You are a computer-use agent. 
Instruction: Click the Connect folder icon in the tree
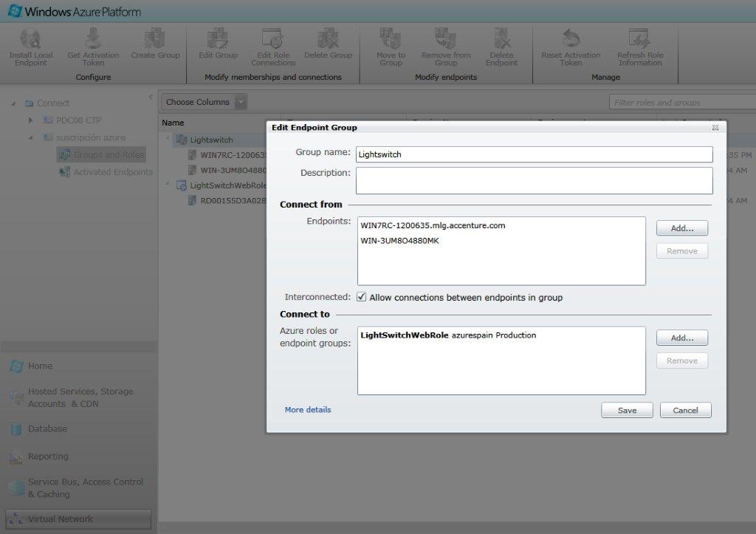point(30,103)
